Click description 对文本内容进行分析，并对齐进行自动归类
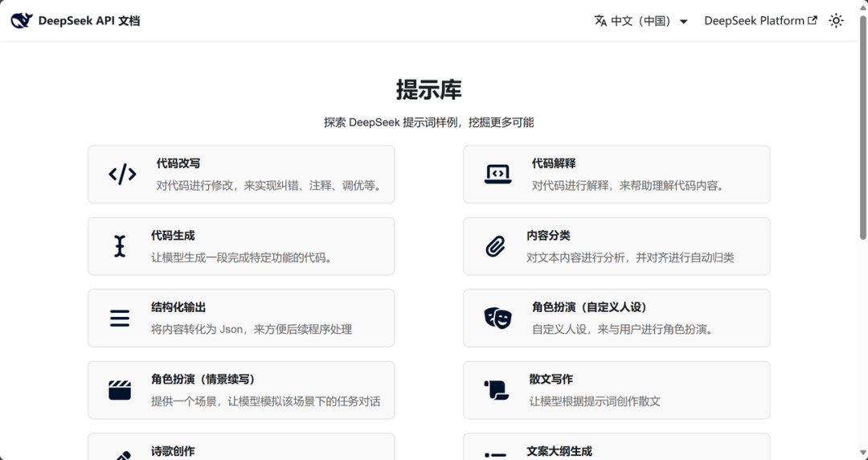The width and height of the screenshot is (868, 460). click(x=630, y=257)
